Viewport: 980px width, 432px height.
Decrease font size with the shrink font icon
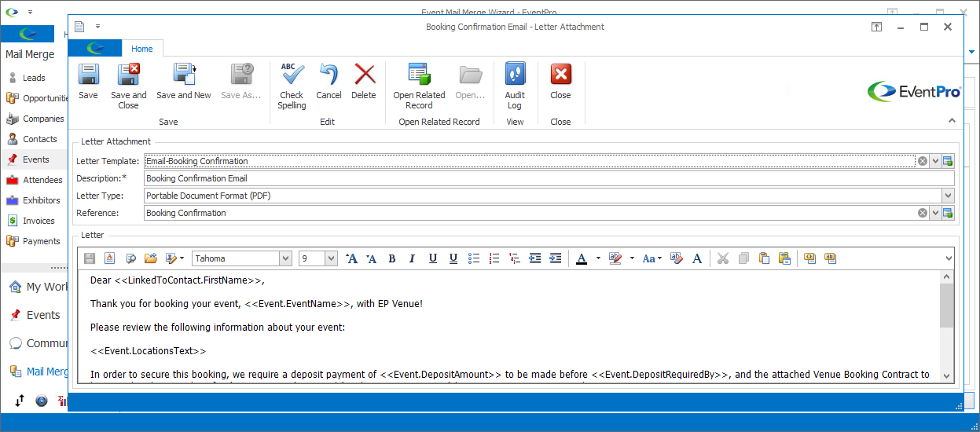coord(372,258)
